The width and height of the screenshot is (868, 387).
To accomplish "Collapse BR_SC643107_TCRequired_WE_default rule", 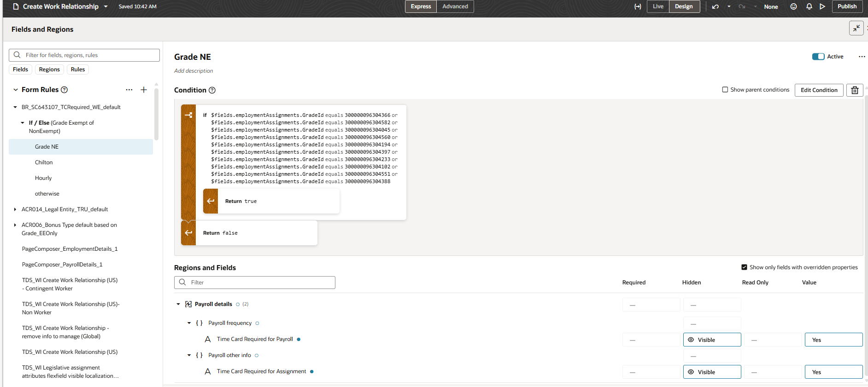I will tap(15, 107).
